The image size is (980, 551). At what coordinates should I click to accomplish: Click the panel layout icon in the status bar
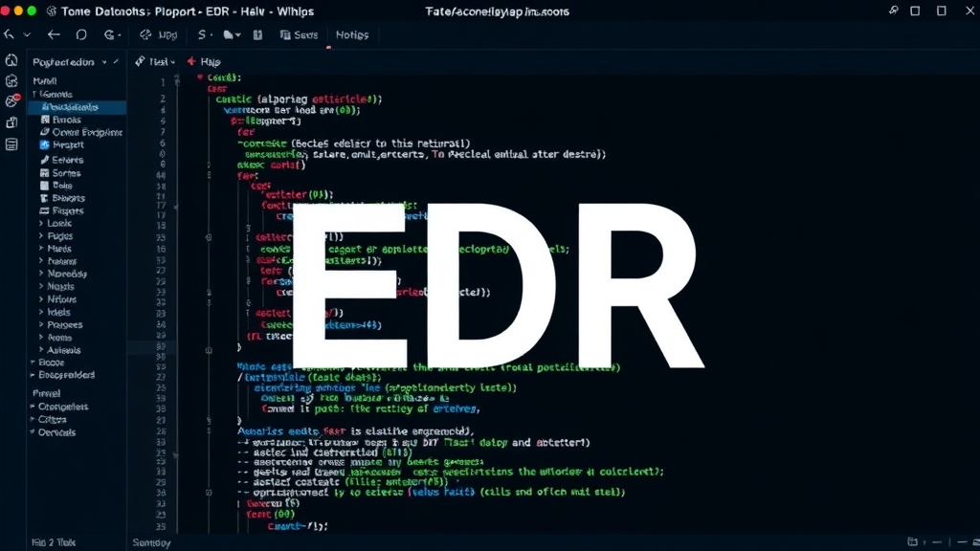pos(912,541)
